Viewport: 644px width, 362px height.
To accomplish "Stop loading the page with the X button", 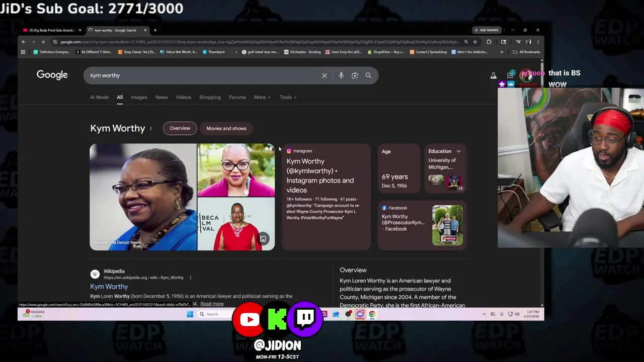I will click(x=43, y=42).
